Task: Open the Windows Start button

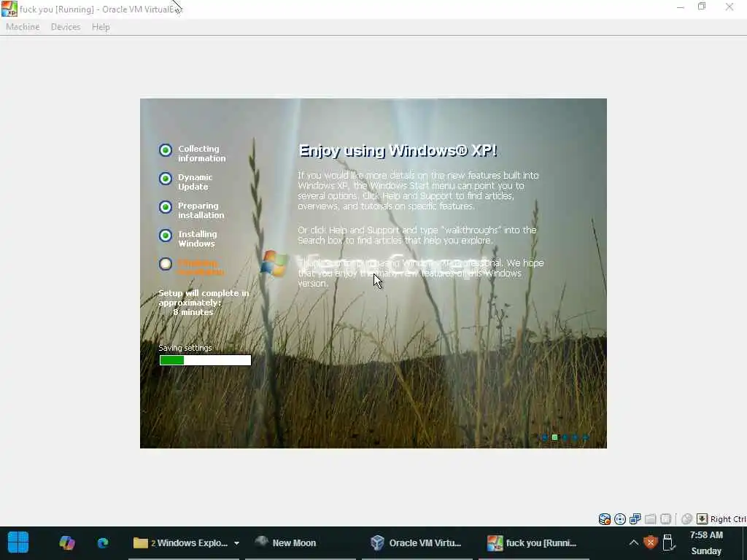Action: click(18, 542)
